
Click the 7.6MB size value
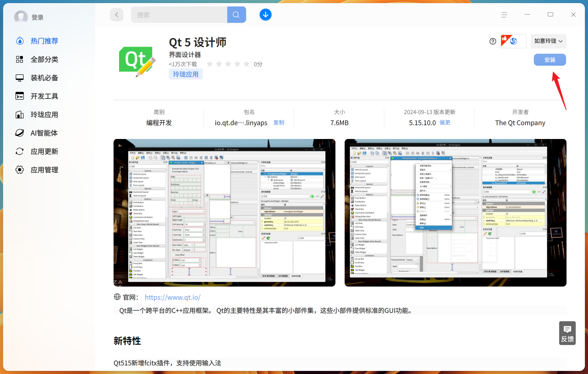coord(339,123)
